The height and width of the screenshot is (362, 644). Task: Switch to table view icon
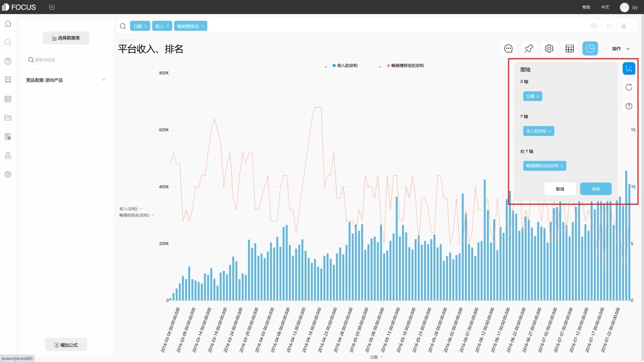570,48
